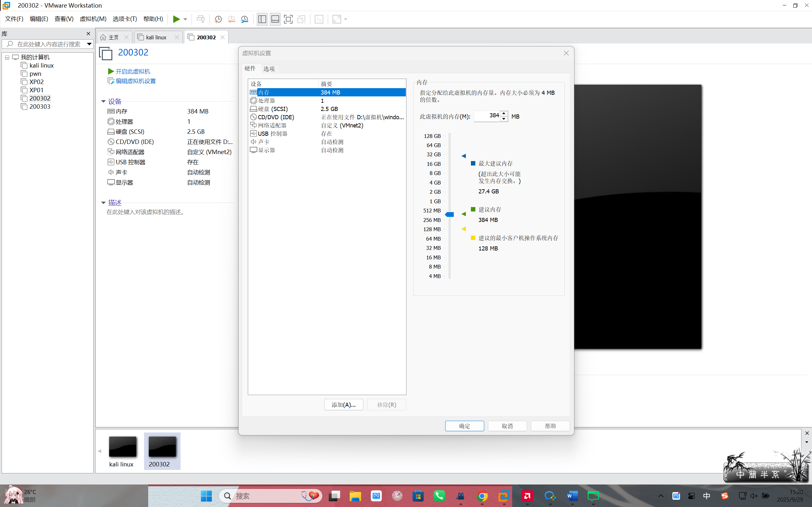This screenshot has width=812, height=507.
Task: Open the 编辑虚拟机设置 link
Action: point(135,81)
